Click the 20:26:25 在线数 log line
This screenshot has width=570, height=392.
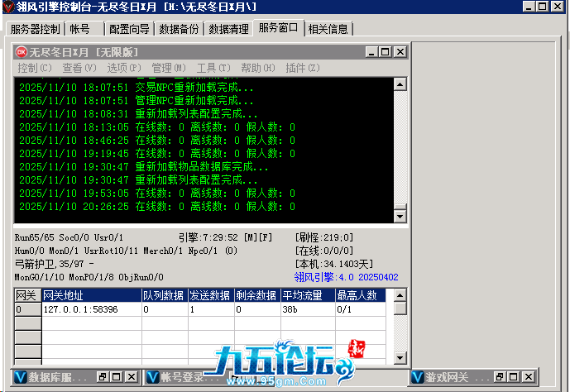point(157,207)
